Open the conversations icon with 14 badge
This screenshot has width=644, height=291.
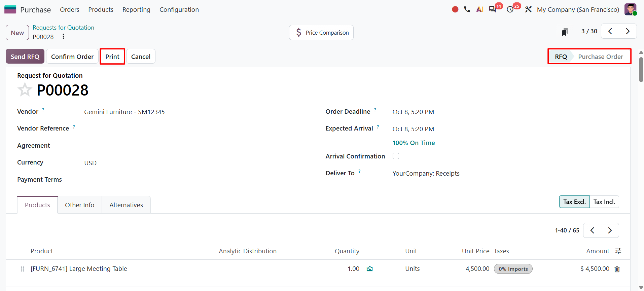[x=493, y=9]
